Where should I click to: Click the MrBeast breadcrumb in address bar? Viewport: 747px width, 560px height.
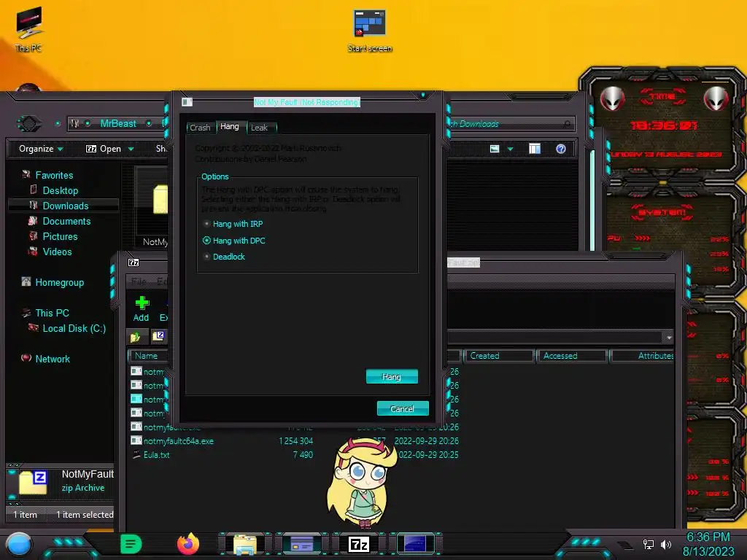pyautogui.click(x=118, y=124)
